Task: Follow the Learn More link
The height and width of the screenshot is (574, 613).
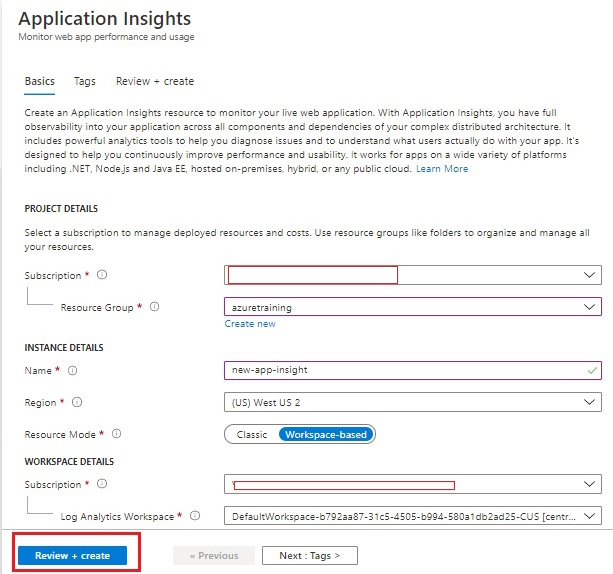Action: (442, 169)
